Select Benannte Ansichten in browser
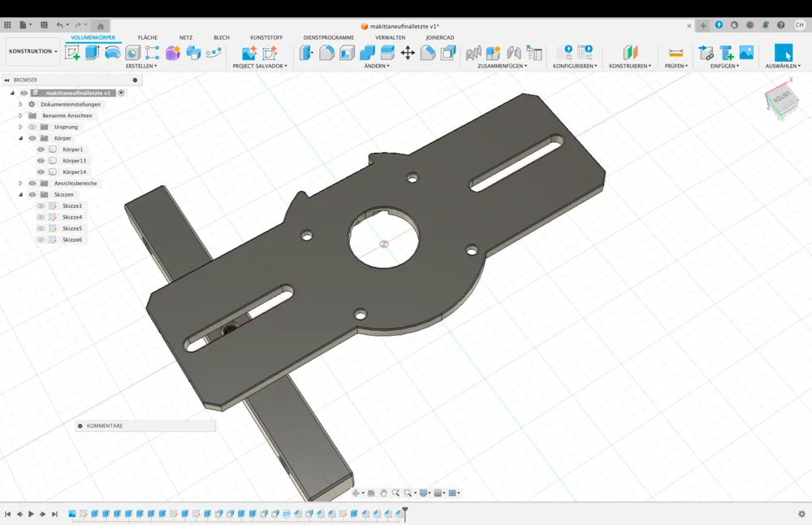 pos(67,115)
